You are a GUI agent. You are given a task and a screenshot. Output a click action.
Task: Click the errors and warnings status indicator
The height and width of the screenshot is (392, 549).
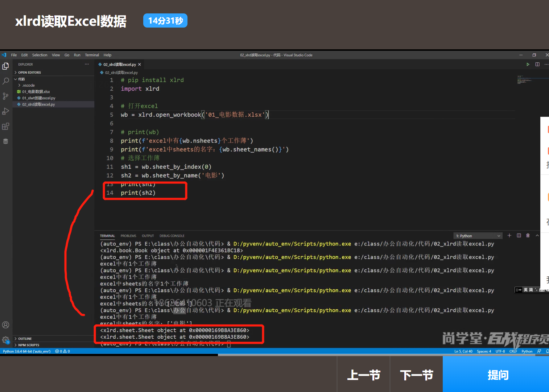(62, 351)
